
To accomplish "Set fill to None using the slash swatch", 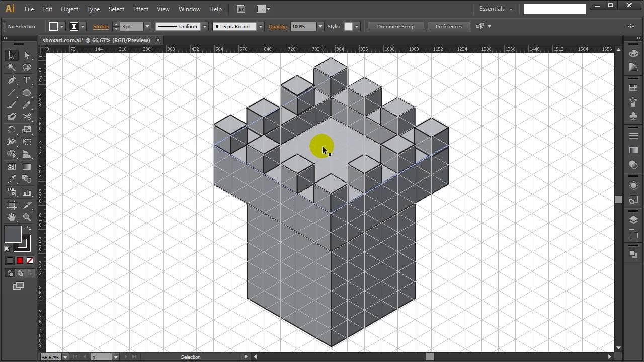I will coord(29,260).
